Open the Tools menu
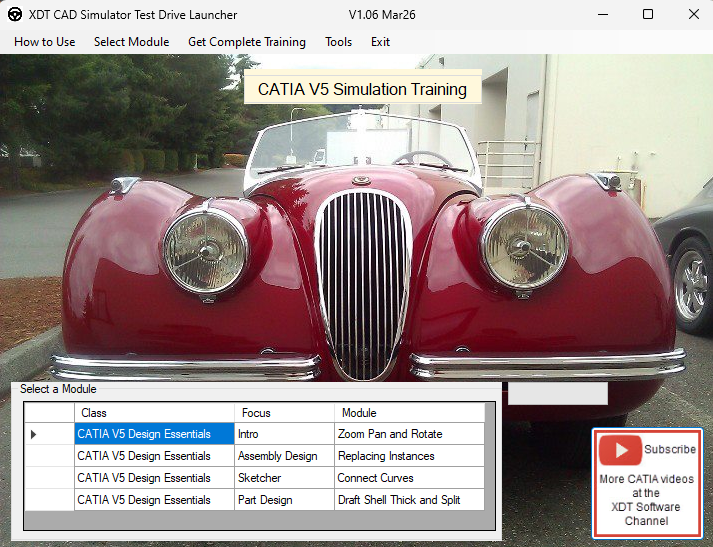This screenshot has width=713, height=547. click(338, 42)
